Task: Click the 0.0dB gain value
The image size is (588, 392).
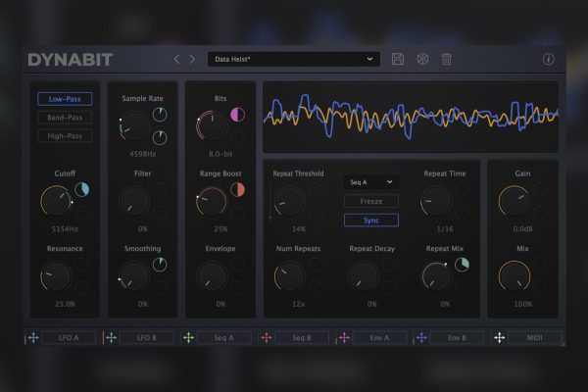Action: click(x=522, y=228)
